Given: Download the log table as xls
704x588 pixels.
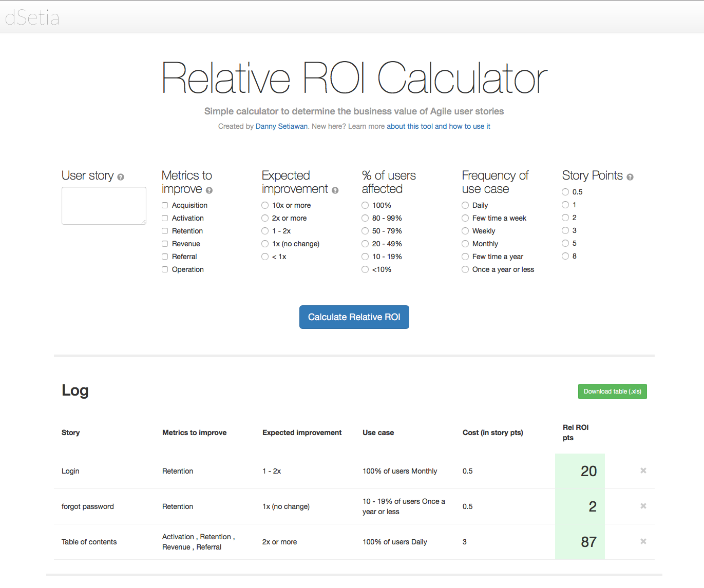Looking at the screenshot, I should (x=613, y=391).
